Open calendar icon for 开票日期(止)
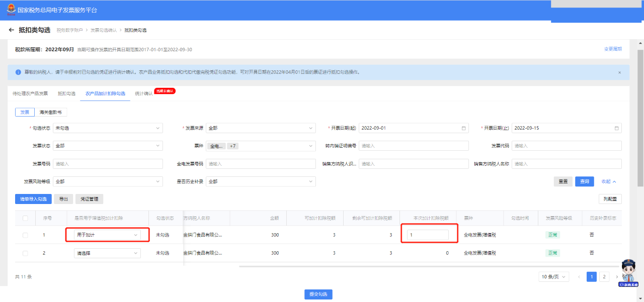Viewport: 644px width, 302px height. tap(616, 128)
